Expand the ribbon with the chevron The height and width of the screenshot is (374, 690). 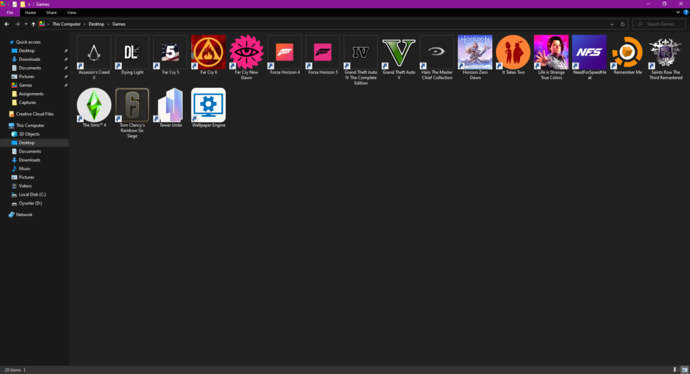678,13
